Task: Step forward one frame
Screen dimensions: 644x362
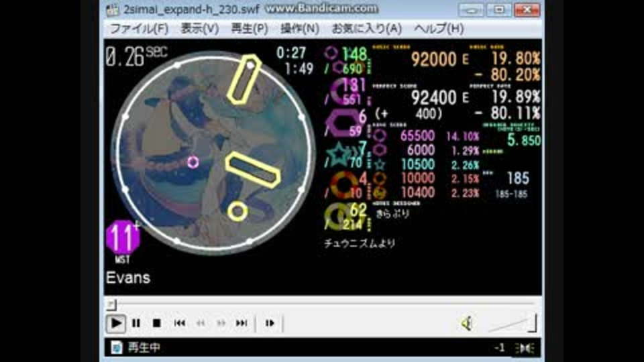Action: (270, 323)
